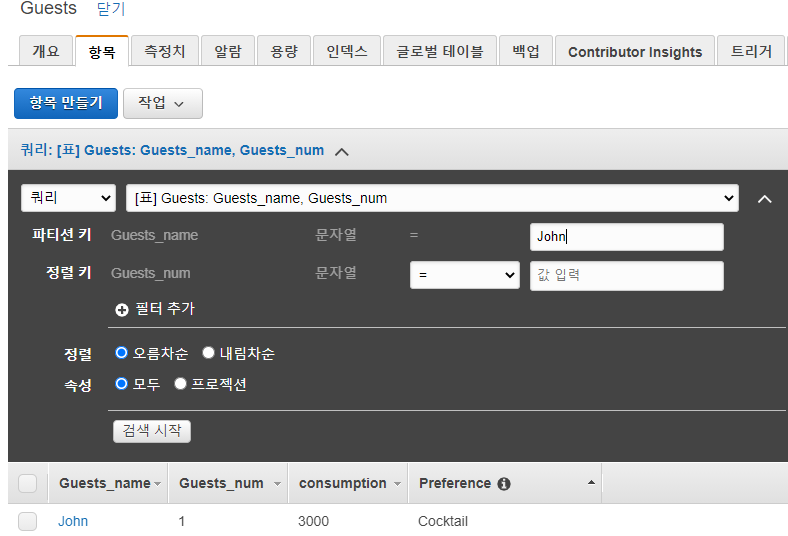
Task: Click the plus icon for 필터 추가
Action: [x=122, y=310]
